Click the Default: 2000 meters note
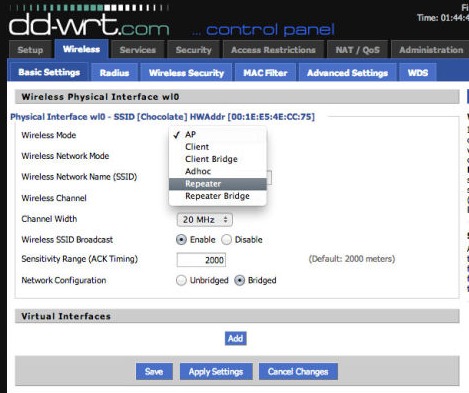Screen dimensions: 469x393 click(352, 259)
